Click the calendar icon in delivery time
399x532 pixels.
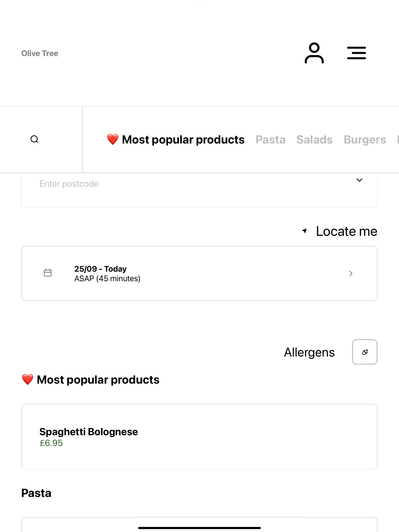click(x=48, y=273)
